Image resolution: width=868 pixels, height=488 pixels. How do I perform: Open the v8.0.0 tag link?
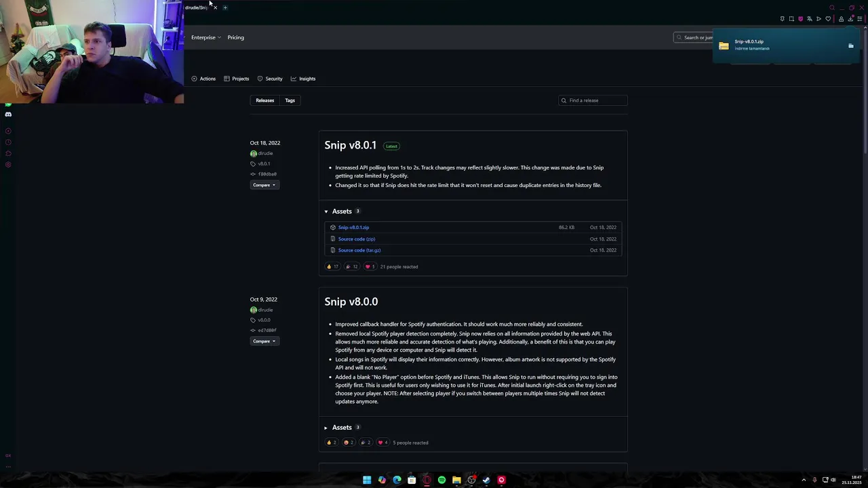[x=264, y=320]
